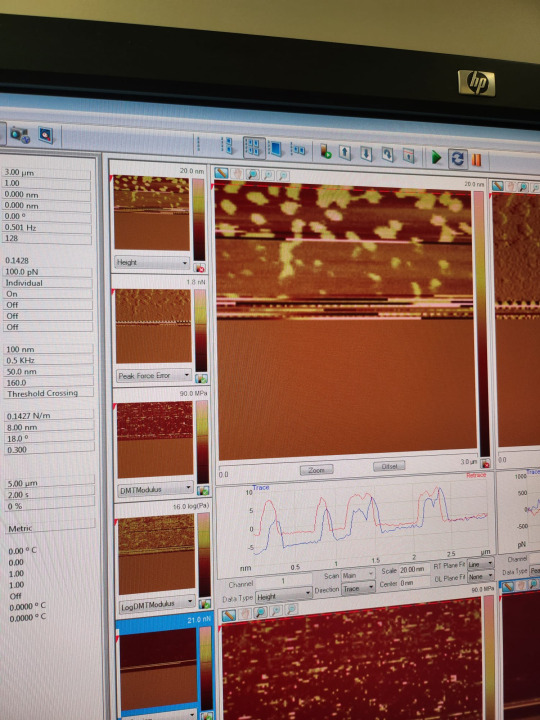540x720 pixels.
Task: Click the Height image color scale bar
Action: click(x=481, y=324)
